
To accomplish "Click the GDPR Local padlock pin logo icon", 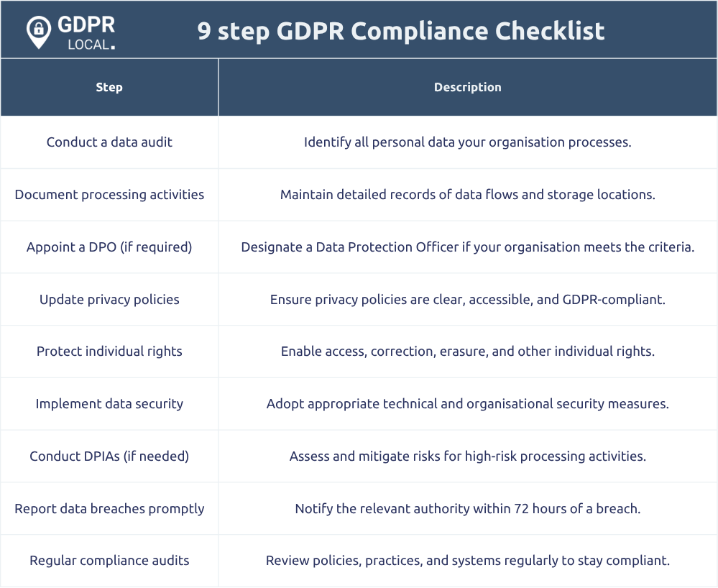I will (x=39, y=32).
